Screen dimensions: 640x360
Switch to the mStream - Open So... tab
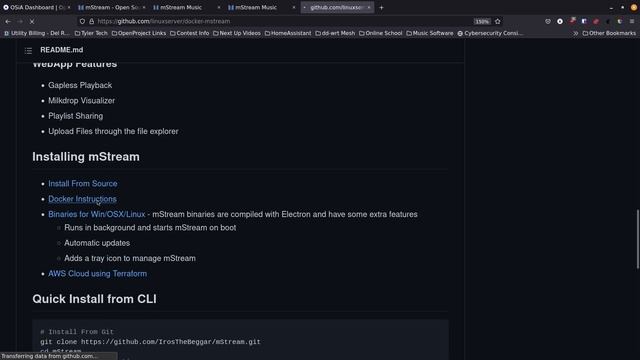110,7
